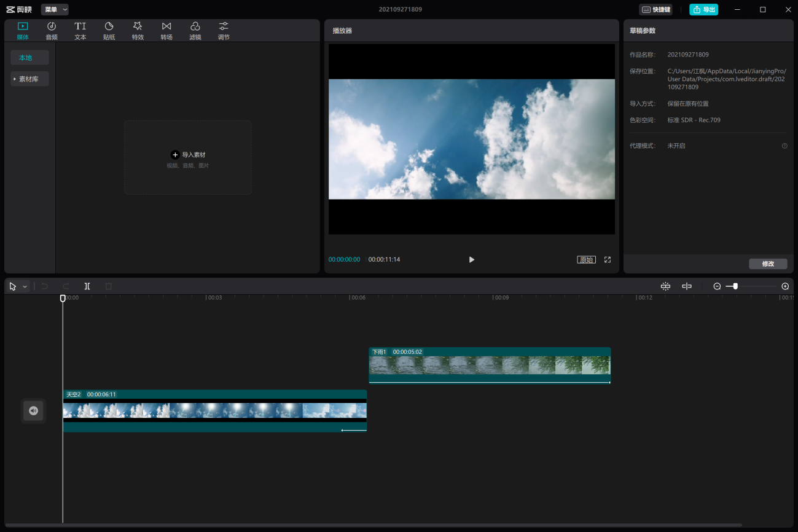This screenshot has height=532, width=798.
Task: Click the split clip tool icon
Action: point(87,286)
